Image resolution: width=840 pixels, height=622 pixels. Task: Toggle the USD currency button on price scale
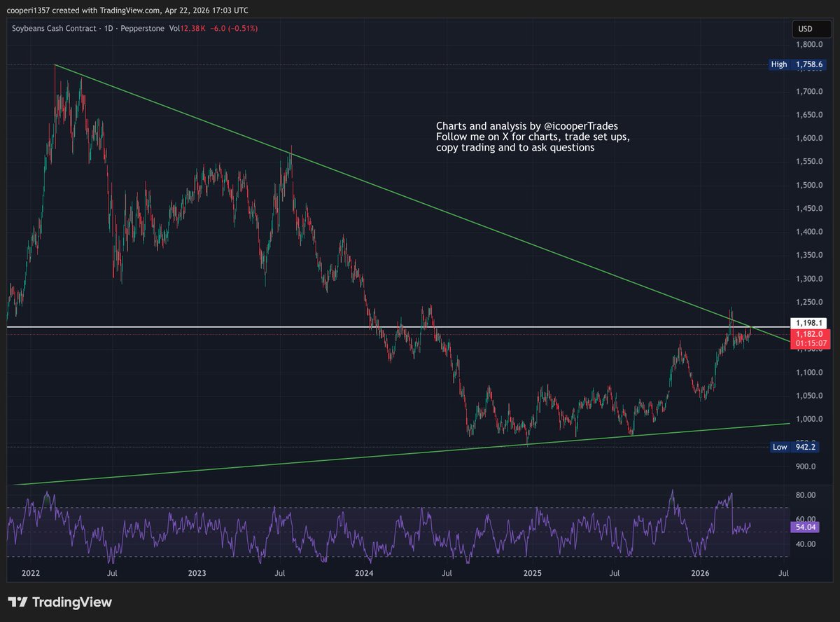coord(811,29)
